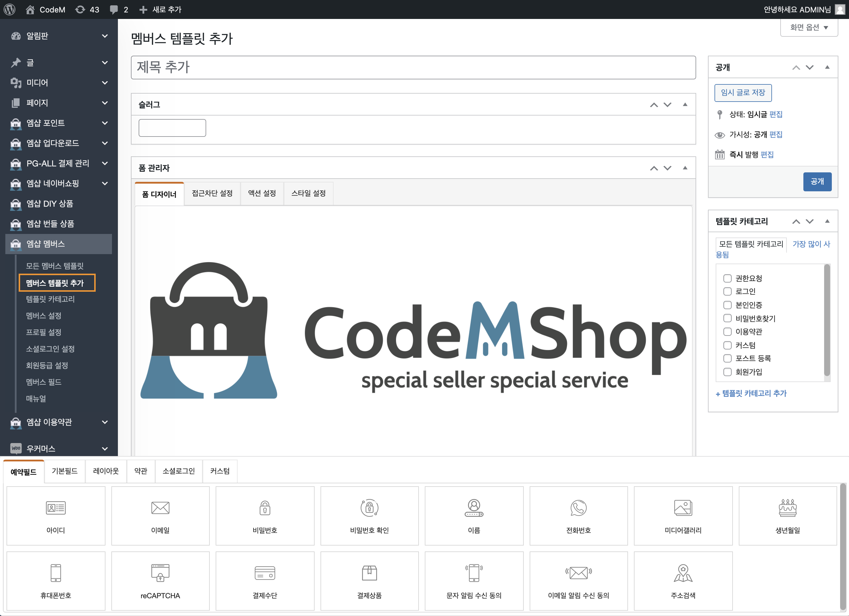Click the 임시 글 저장 button

[743, 92]
